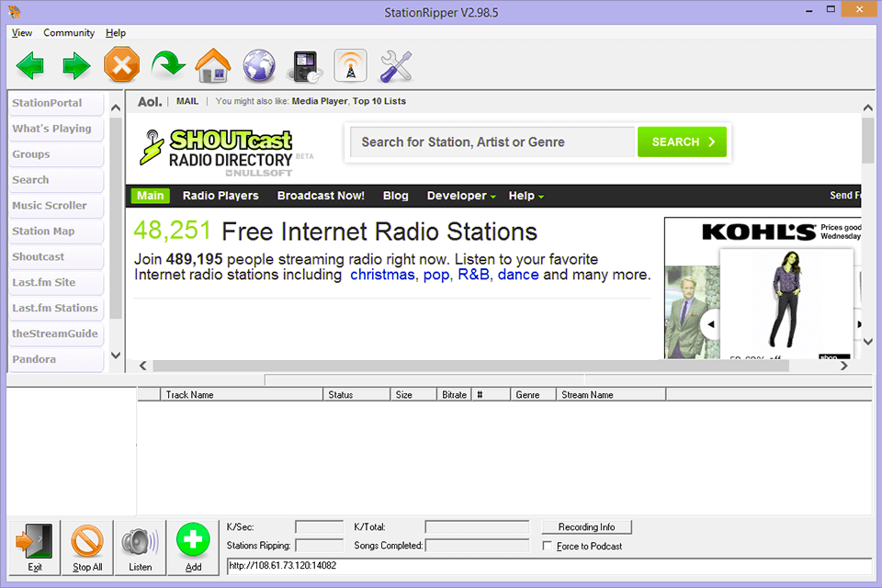
Task: Open the Top 10 Lists link
Action: [x=379, y=101]
